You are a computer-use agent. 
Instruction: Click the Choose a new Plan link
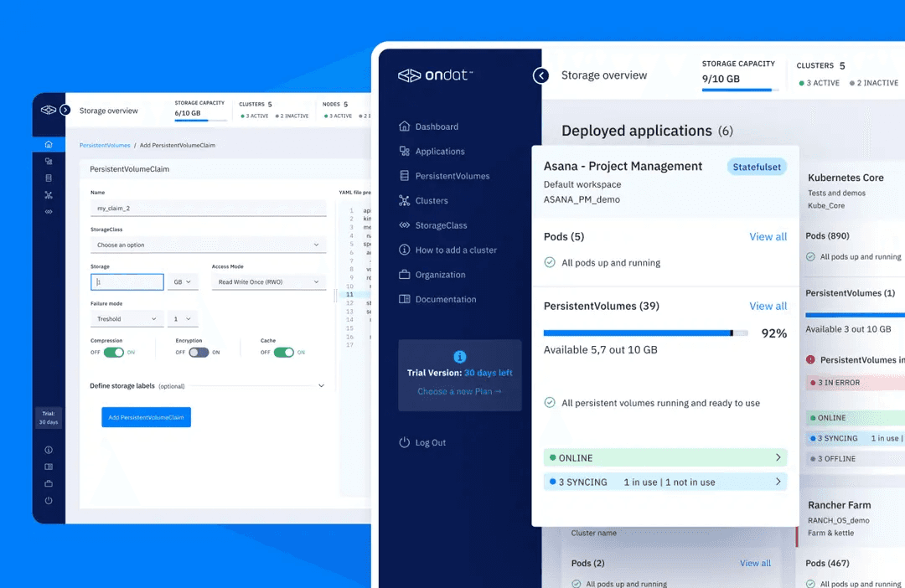(x=459, y=391)
